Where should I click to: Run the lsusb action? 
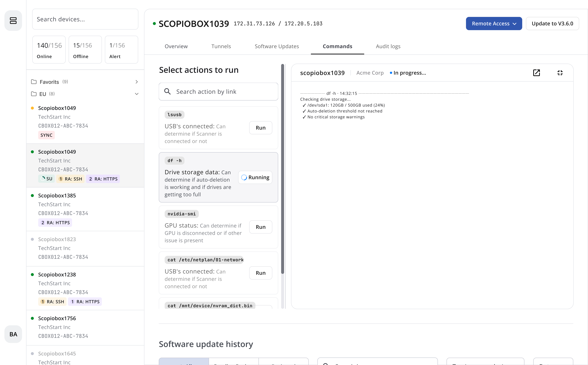click(260, 128)
